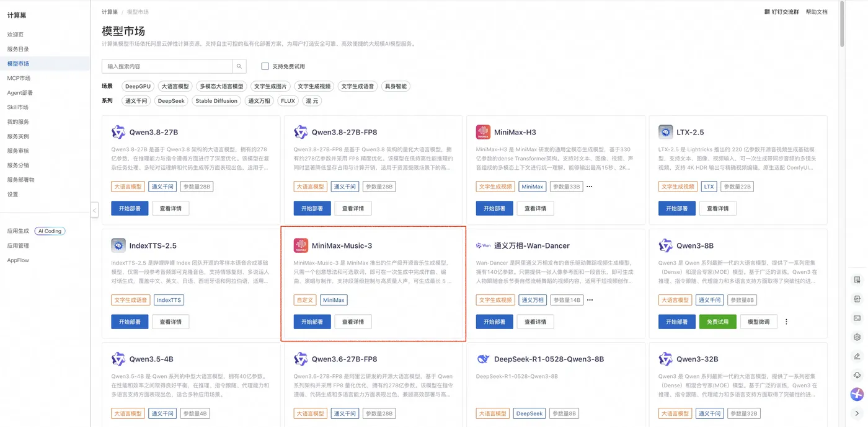The image size is (868, 427).
Task: Click the Qwen3.8-27B model logo
Action: tap(118, 132)
